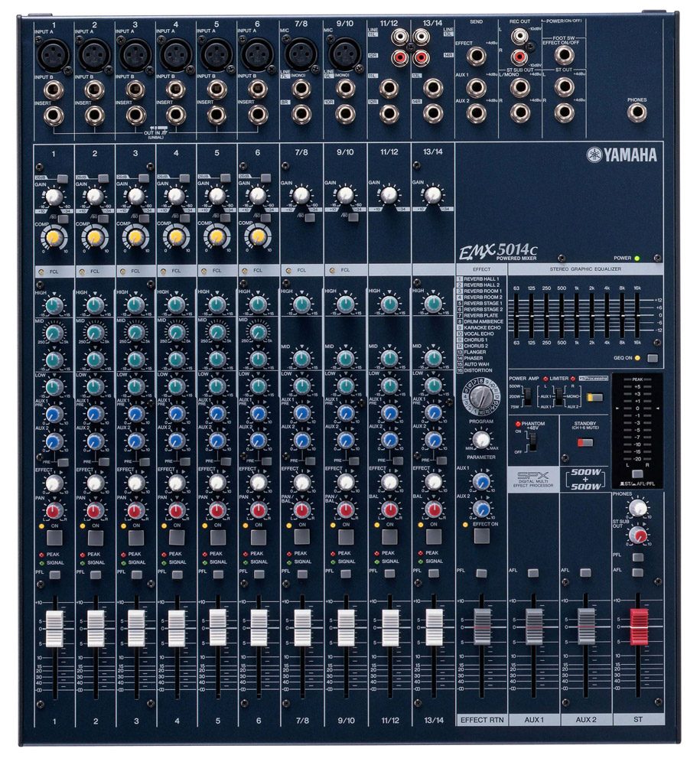The image size is (700, 765).
Task: Toggle the red STANDBY switch
Action: [x=585, y=442]
